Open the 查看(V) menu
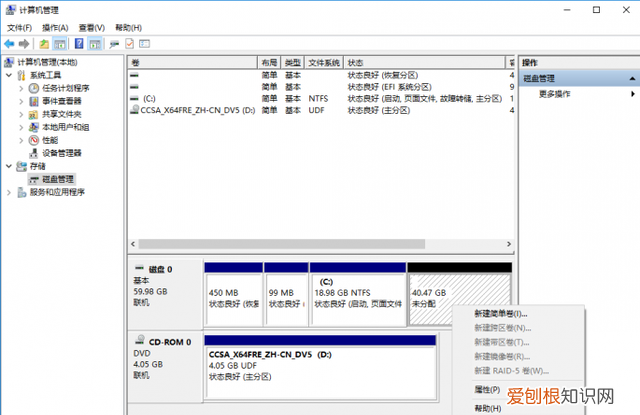The width and height of the screenshot is (640, 415). tap(92, 28)
